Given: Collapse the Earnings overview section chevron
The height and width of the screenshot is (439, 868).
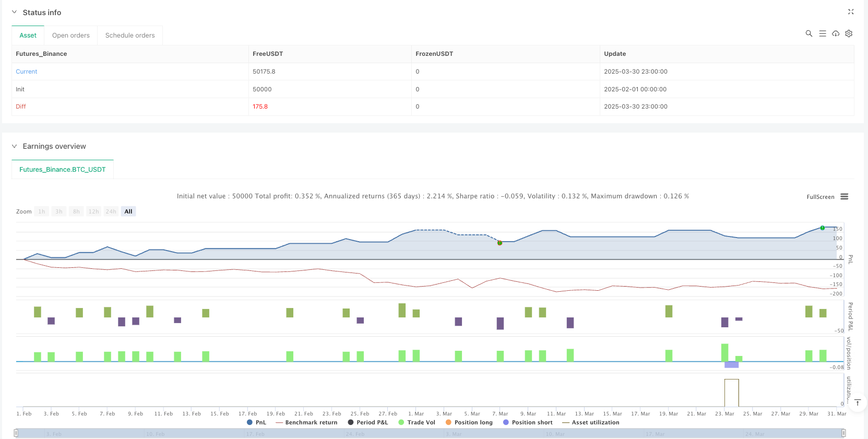Looking at the screenshot, I should 14,146.
